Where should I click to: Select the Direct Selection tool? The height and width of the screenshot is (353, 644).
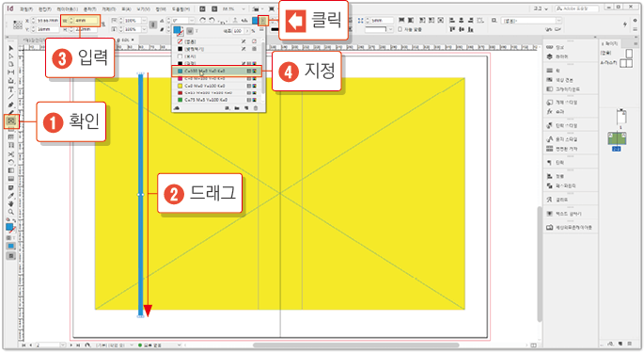click(x=11, y=56)
